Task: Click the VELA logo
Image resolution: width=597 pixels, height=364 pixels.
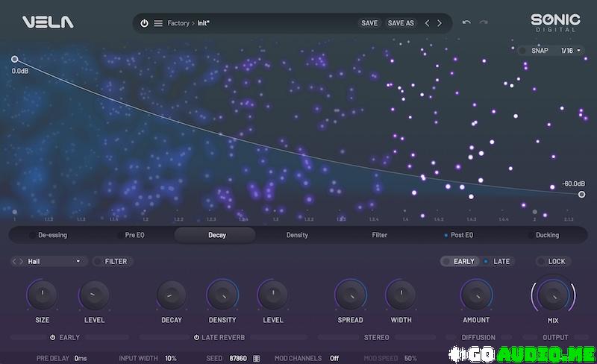Action: [48, 22]
